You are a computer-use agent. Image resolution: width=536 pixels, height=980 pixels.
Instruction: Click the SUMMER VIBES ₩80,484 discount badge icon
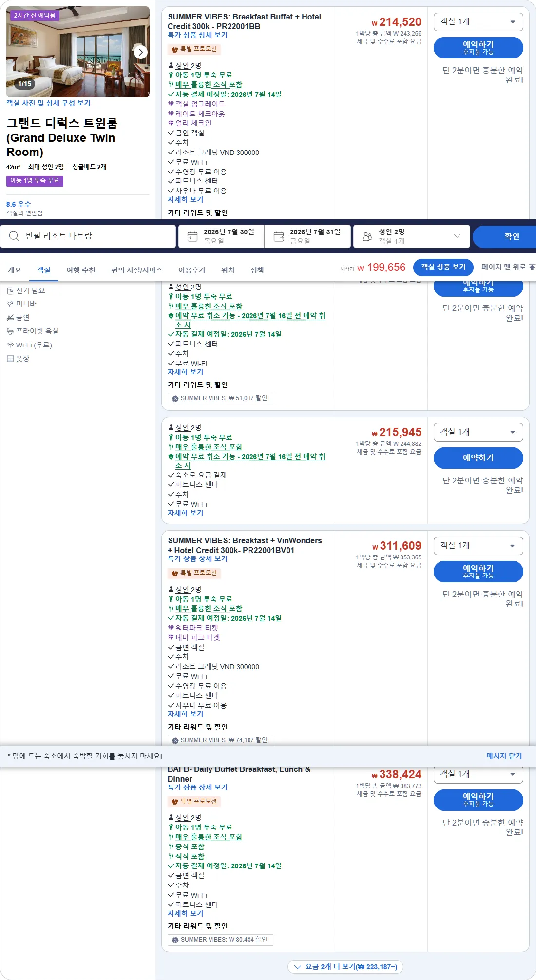click(175, 940)
